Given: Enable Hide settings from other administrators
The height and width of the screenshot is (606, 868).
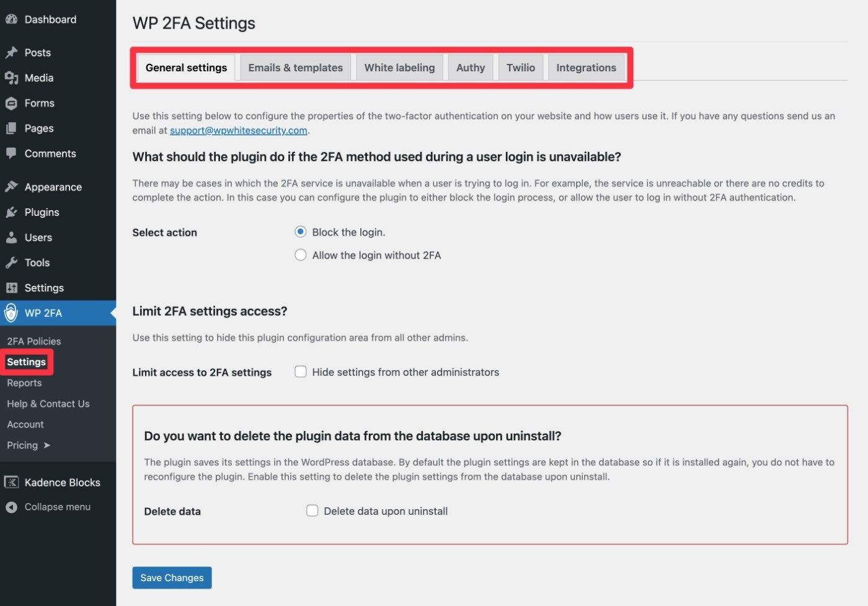Looking at the screenshot, I should 301,372.
